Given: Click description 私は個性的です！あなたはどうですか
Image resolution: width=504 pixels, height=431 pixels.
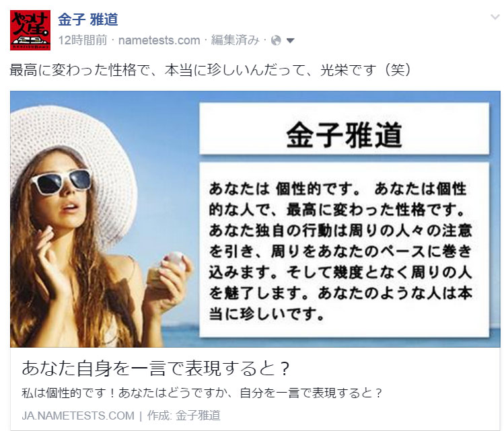Looking at the screenshot, I should (202, 393).
